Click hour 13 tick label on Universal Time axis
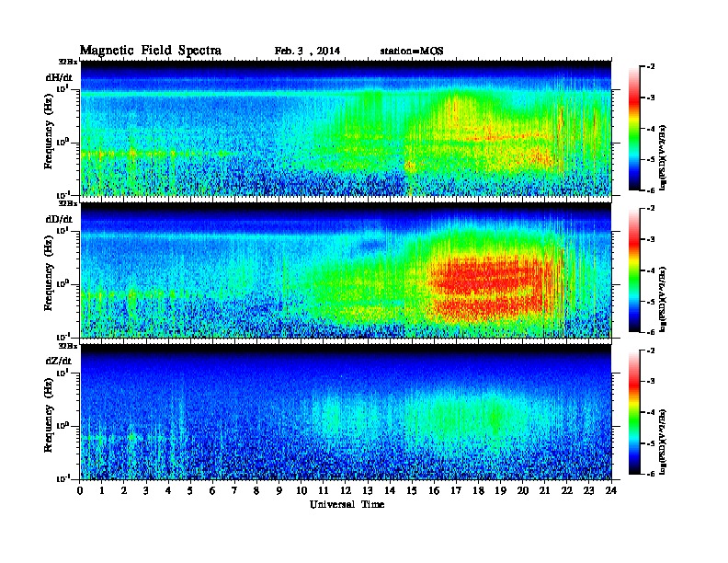 pyautogui.click(x=368, y=491)
